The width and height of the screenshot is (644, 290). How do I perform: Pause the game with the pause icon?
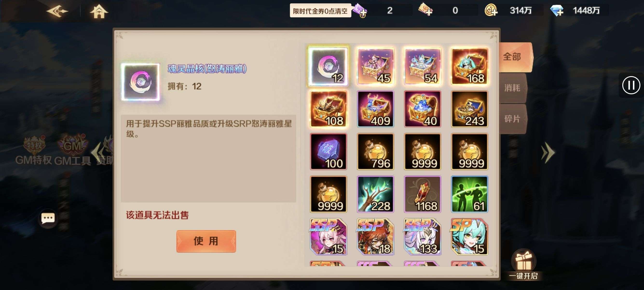tap(631, 85)
